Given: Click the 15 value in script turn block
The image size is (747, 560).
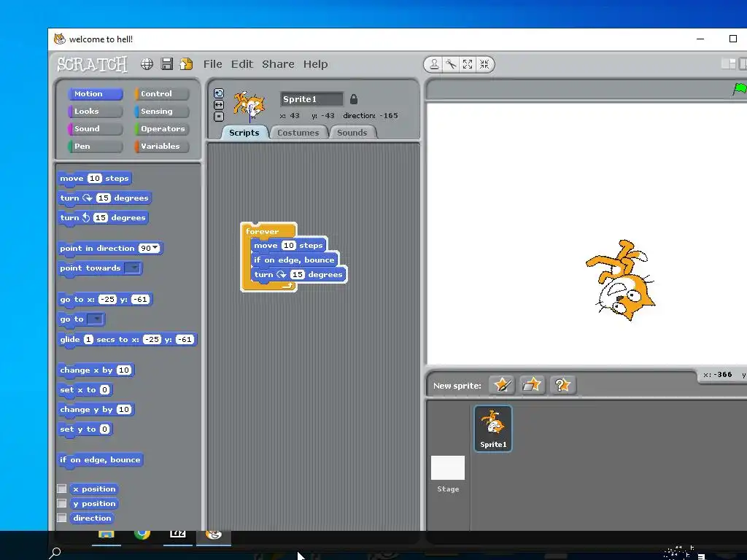Looking at the screenshot, I should pyautogui.click(x=298, y=274).
